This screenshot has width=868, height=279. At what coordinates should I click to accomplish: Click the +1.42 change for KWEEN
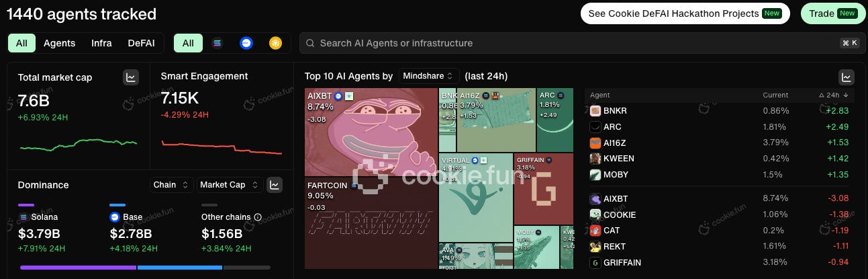[x=837, y=159]
